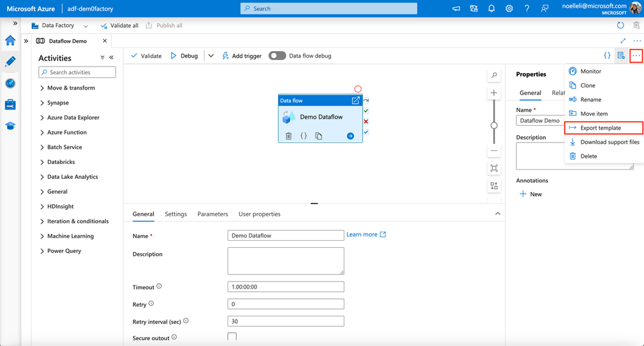The width and height of the screenshot is (644, 346).
Task: Open the pipeline code braces icon
Action: click(607, 56)
